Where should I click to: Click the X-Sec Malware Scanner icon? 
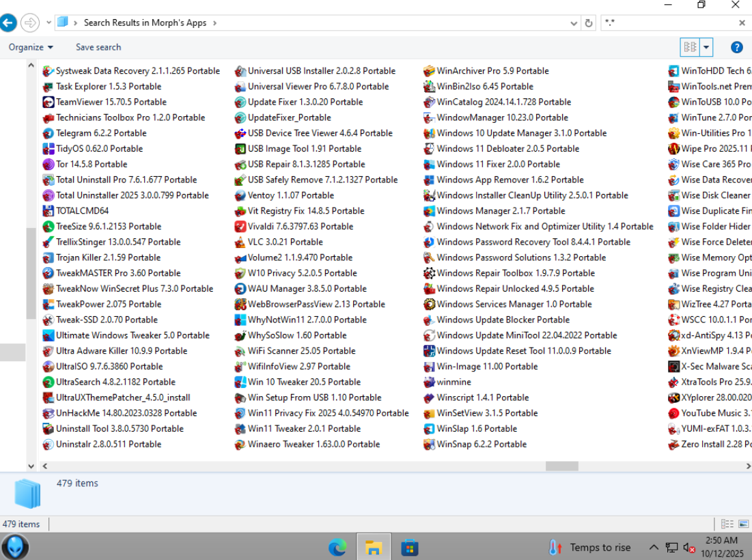673,366
